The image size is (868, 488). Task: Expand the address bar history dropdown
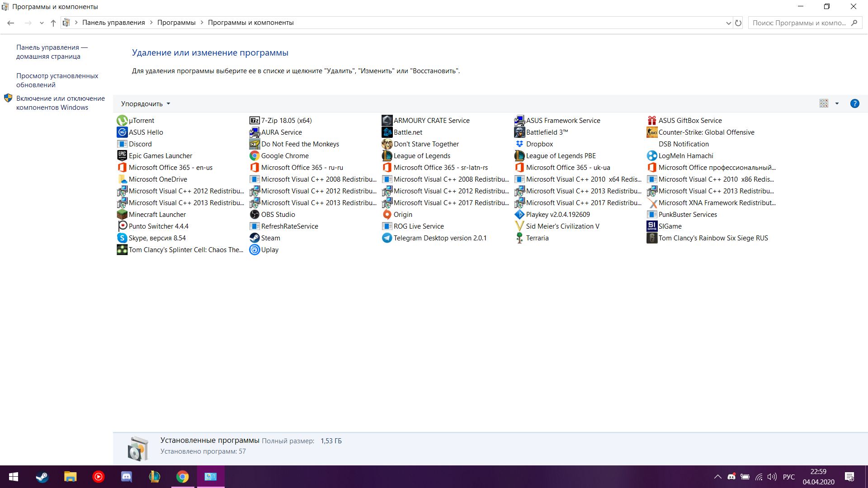728,23
